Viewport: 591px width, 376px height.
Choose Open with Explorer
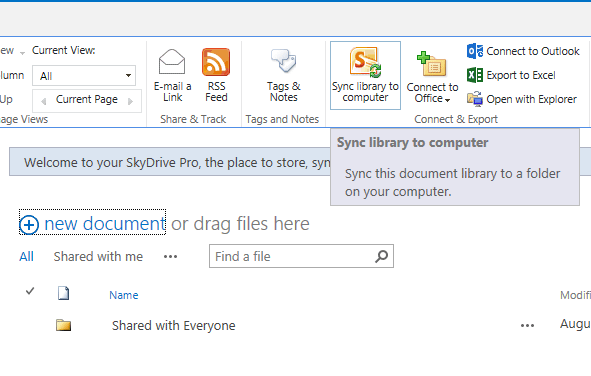522,99
